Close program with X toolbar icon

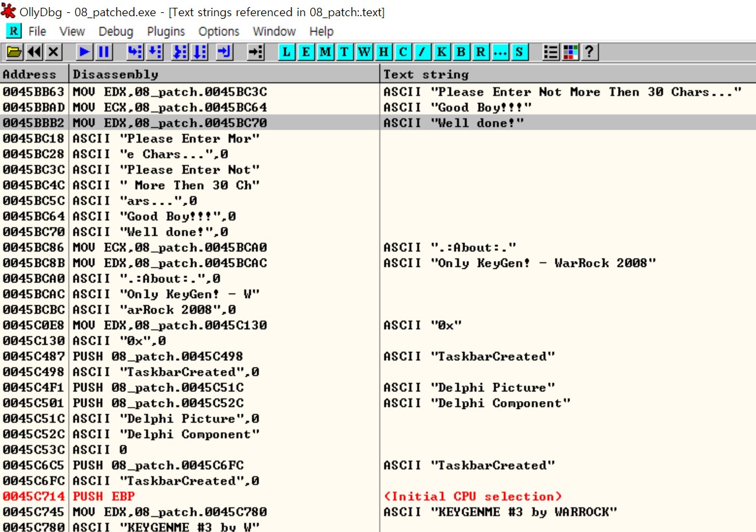[54, 52]
